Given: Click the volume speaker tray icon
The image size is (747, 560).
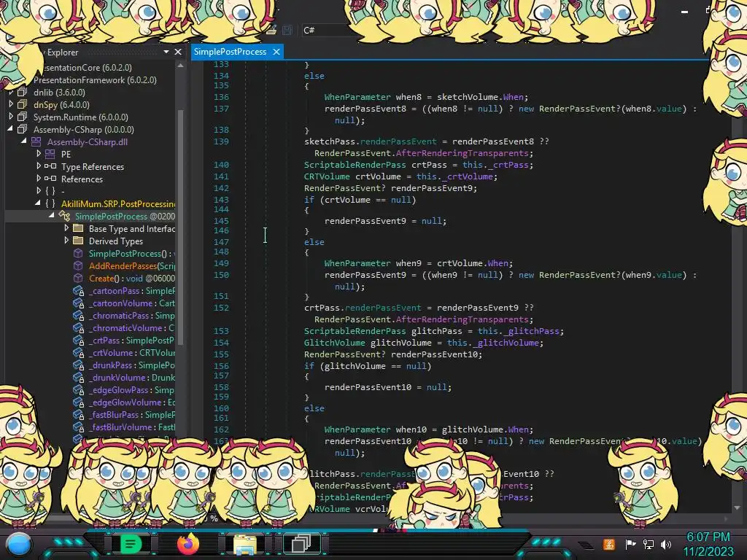Looking at the screenshot, I should coord(666,544).
